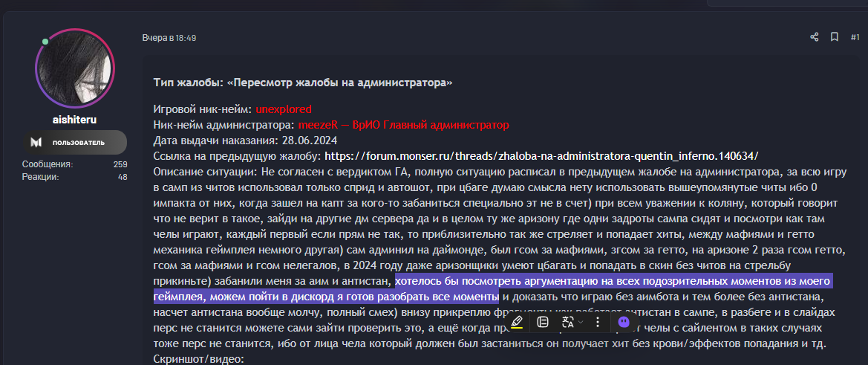Click aishiteru's avatar picture
This screenshot has height=365, width=868.
click(x=75, y=68)
